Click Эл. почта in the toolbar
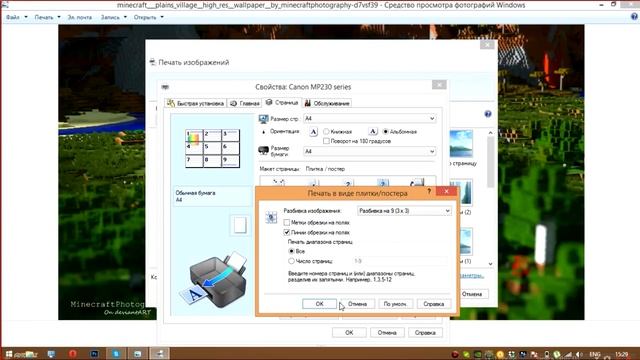Screen dimensions: 640x360 pyautogui.click(x=80, y=17)
